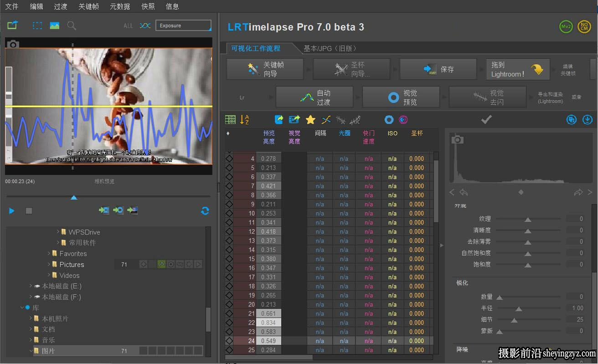Image resolution: width=598 pixels, height=364 pixels.
Task: Open the Exposure curve dropdown
Action: pyautogui.click(x=183, y=26)
